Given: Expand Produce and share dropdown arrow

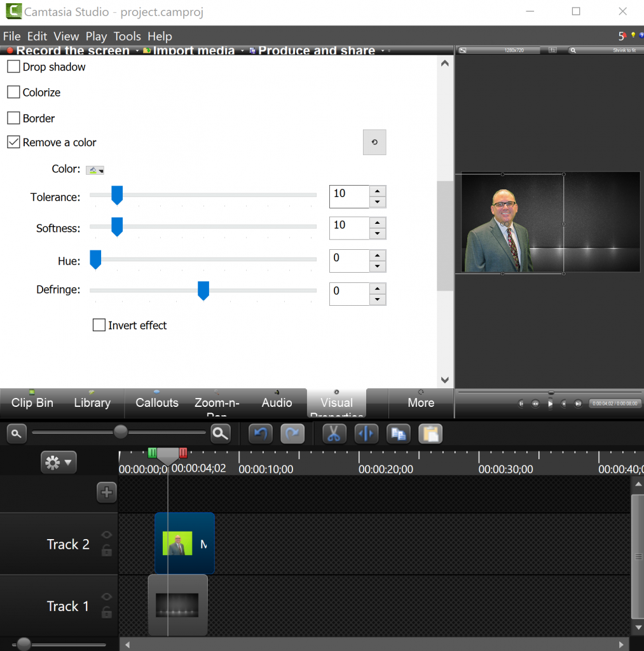Looking at the screenshot, I should (383, 51).
